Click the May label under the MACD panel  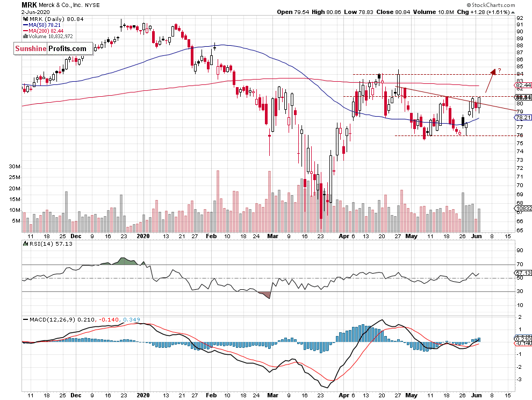412,395
